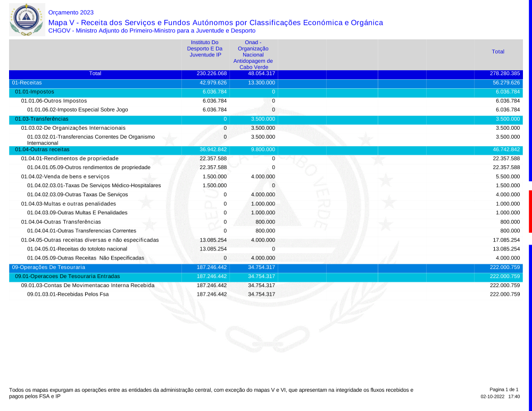
Task: Click '09.01-Operacoes De Tesouraria Entradas' row
Action: (x=67, y=276)
